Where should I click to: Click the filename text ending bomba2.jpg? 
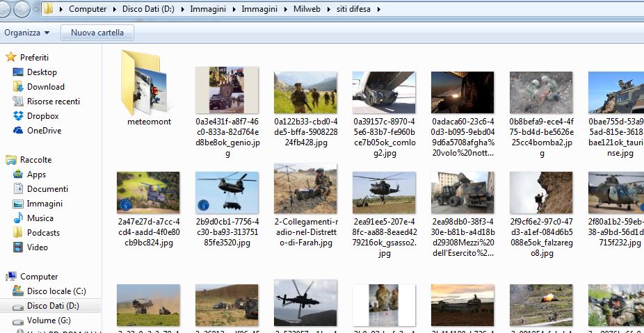tap(542, 138)
